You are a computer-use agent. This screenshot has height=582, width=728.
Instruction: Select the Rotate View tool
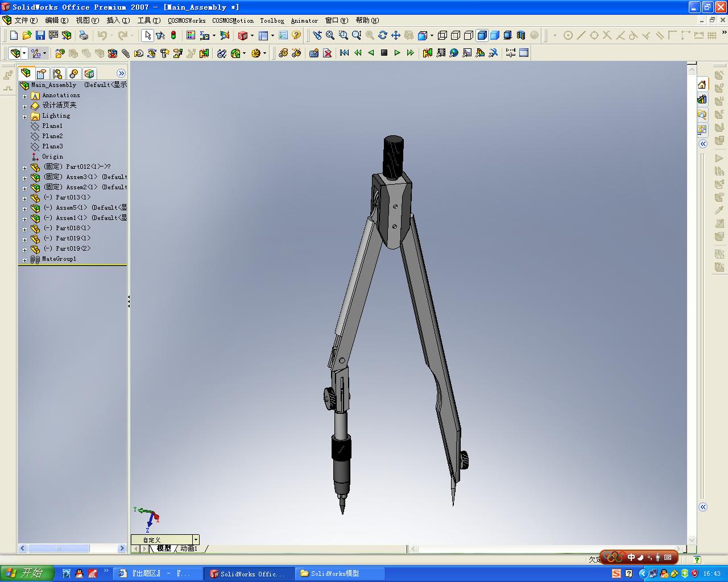(382, 35)
